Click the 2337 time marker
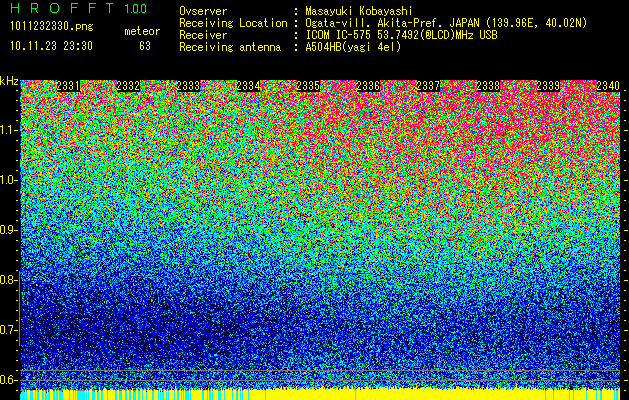 428,86
